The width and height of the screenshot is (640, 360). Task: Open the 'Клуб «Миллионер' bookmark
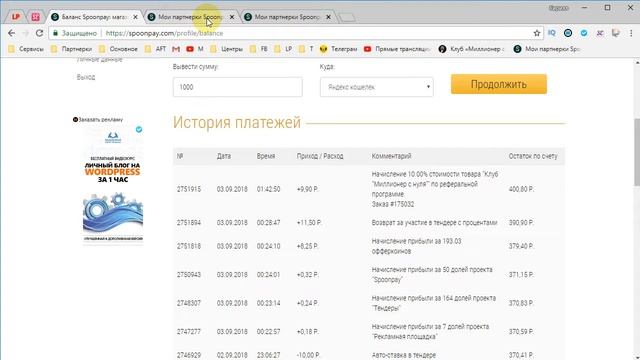click(471, 49)
